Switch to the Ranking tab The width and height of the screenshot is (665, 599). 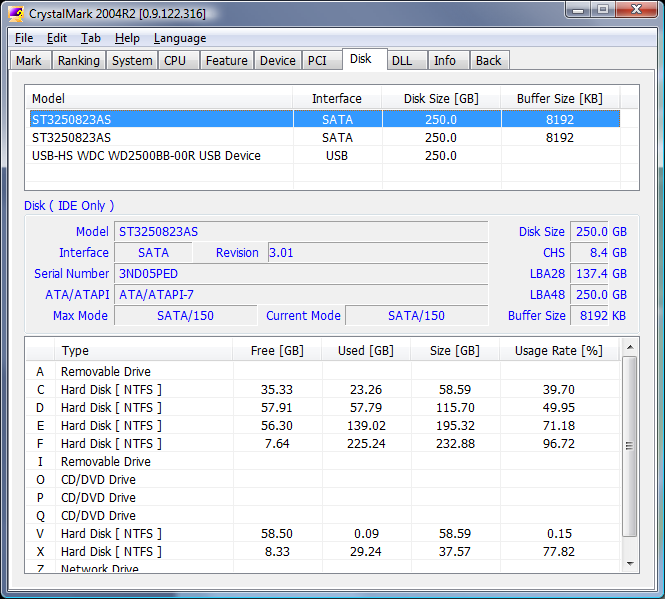point(79,60)
